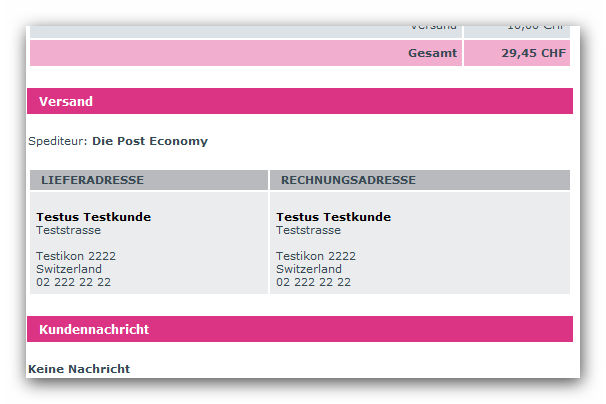This screenshot has width=606, height=404.
Task: Click Switzerland in the billing address
Action: point(309,269)
